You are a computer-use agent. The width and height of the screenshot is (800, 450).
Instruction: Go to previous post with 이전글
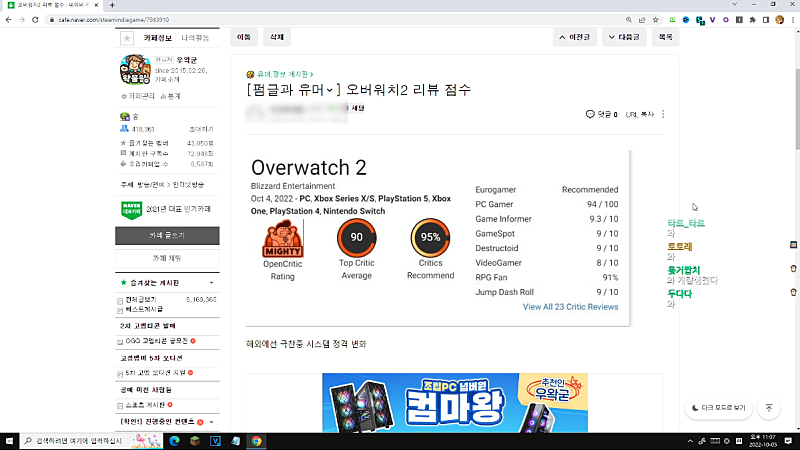coord(574,37)
